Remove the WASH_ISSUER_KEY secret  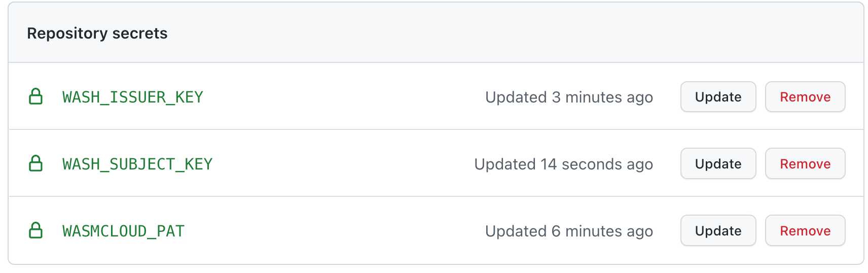click(x=805, y=97)
